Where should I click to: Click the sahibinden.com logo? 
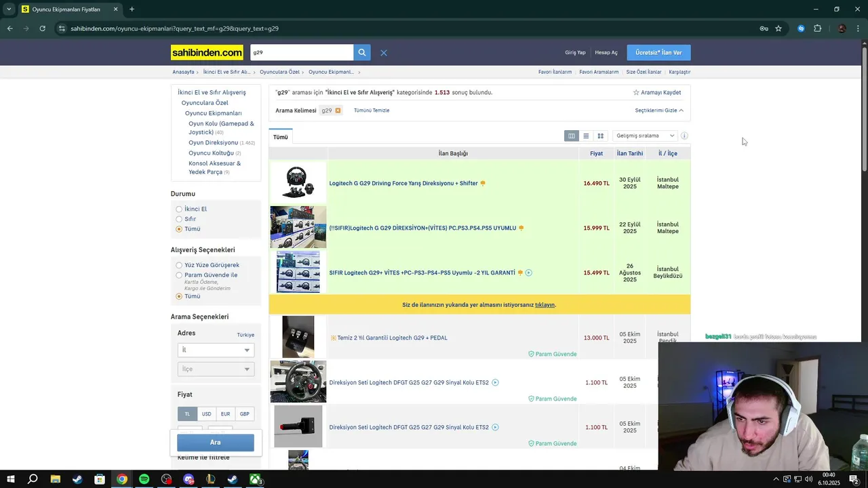(207, 52)
